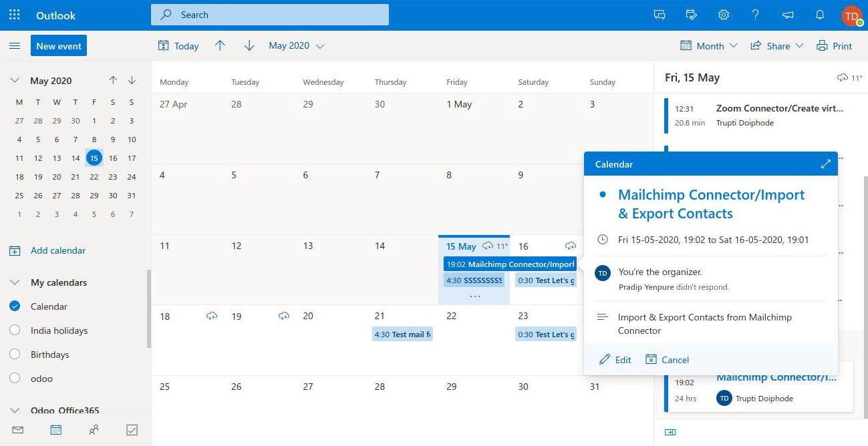Expand the Odoo Office365 section

(x=15, y=409)
